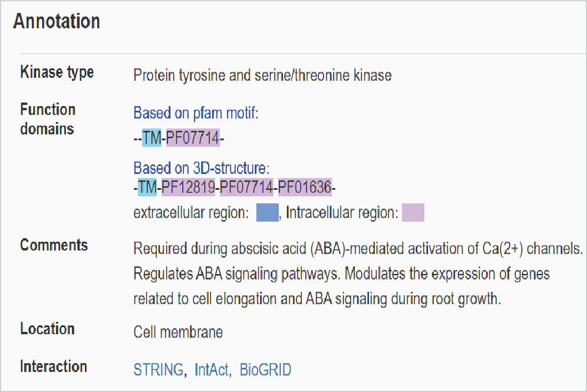This screenshot has height=392, width=587.
Task: Click the Kinase type label
Action: click(x=57, y=72)
